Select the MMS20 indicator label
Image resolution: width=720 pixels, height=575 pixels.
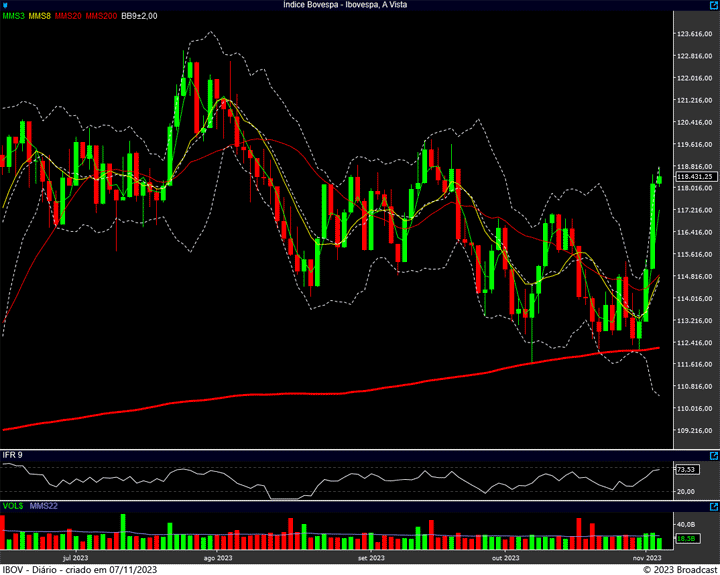(x=69, y=17)
